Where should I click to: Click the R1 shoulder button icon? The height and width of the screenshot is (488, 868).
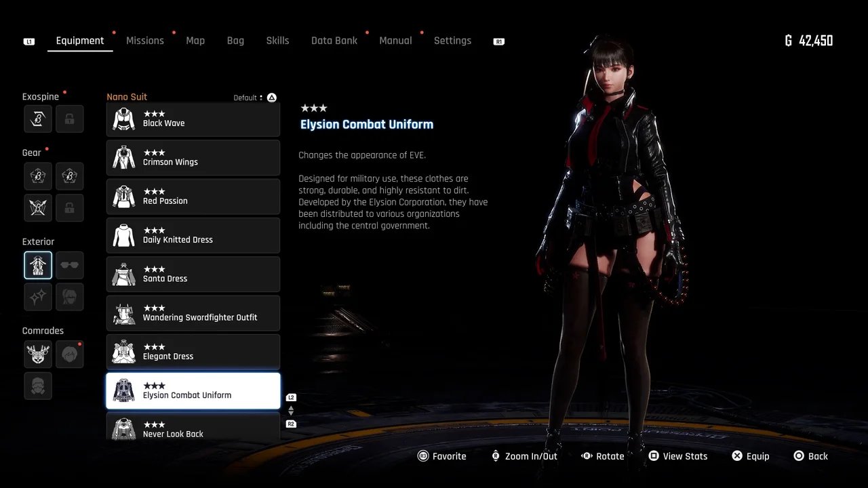[499, 41]
